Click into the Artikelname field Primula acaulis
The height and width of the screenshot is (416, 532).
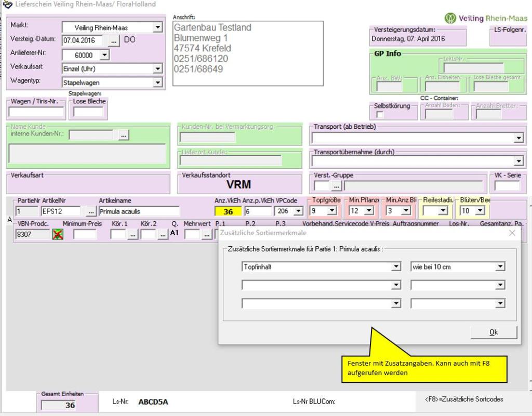tap(139, 211)
